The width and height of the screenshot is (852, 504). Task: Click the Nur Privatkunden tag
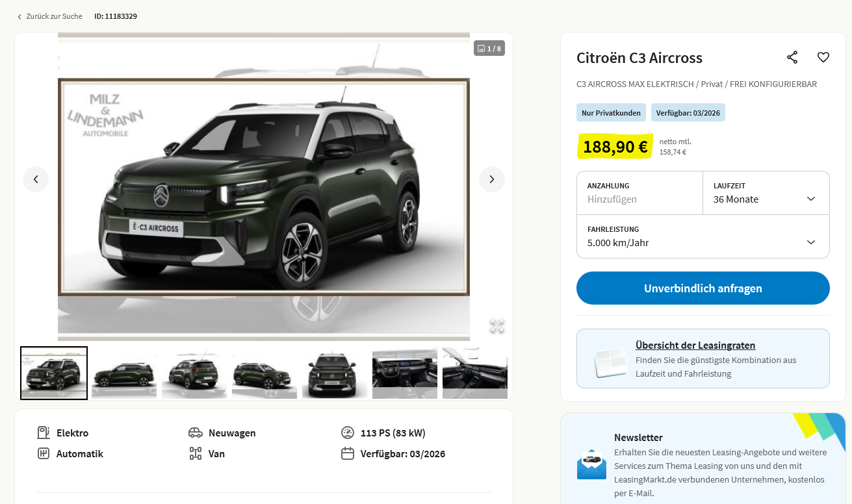611,112
